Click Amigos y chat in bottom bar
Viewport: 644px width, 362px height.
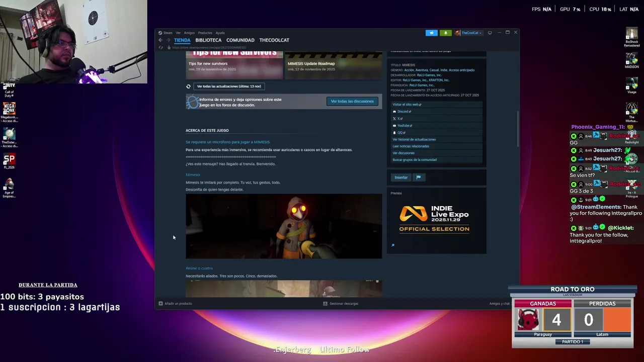click(x=499, y=304)
